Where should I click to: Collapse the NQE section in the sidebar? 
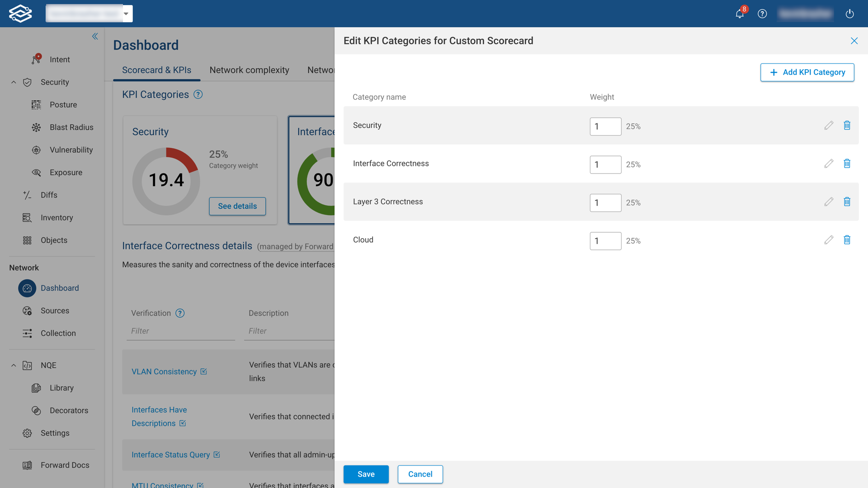pyautogui.click(x=13, y=365)
